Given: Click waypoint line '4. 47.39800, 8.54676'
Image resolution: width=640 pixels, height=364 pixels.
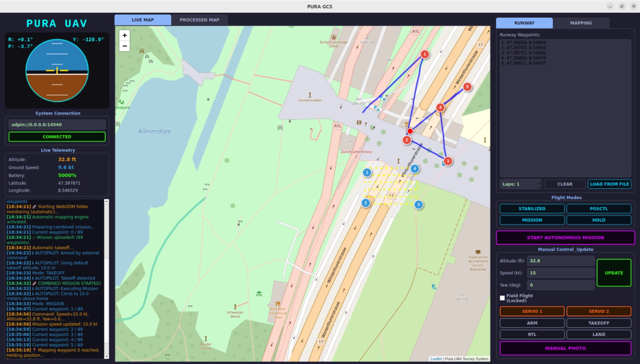Looking at the screenshot, I should [524, 58].
